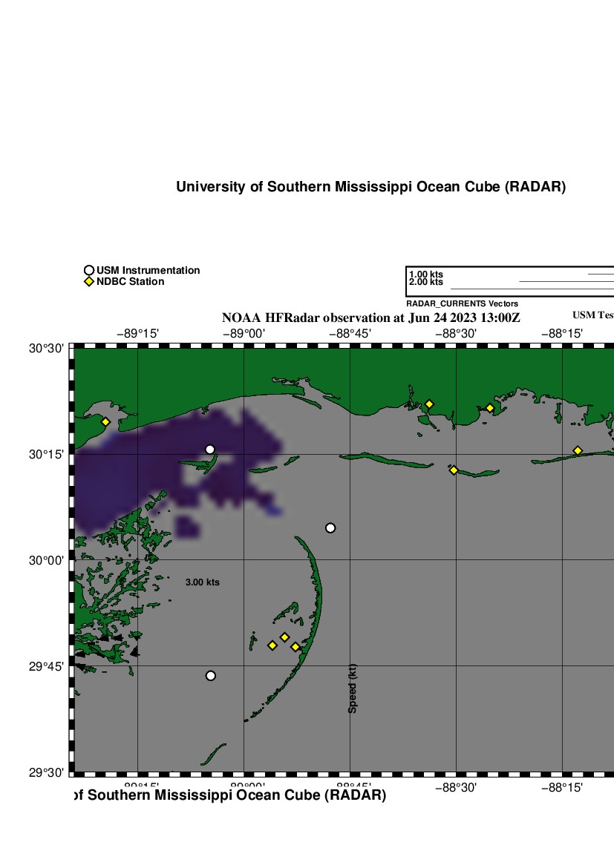Click the NOAA HFRadar observation timestamp heading
This screenshot has width=614, height=868.
point(371,318)
